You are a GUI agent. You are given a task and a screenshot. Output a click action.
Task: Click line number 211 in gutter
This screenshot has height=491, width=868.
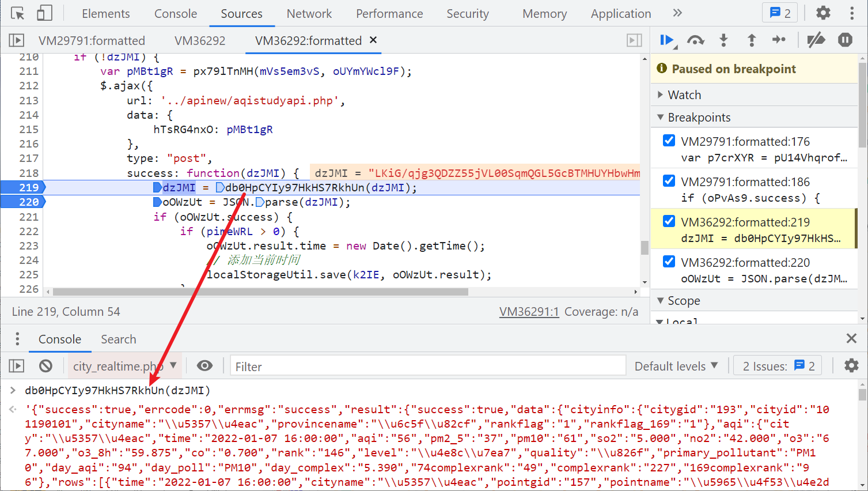[x=29, y=71]
